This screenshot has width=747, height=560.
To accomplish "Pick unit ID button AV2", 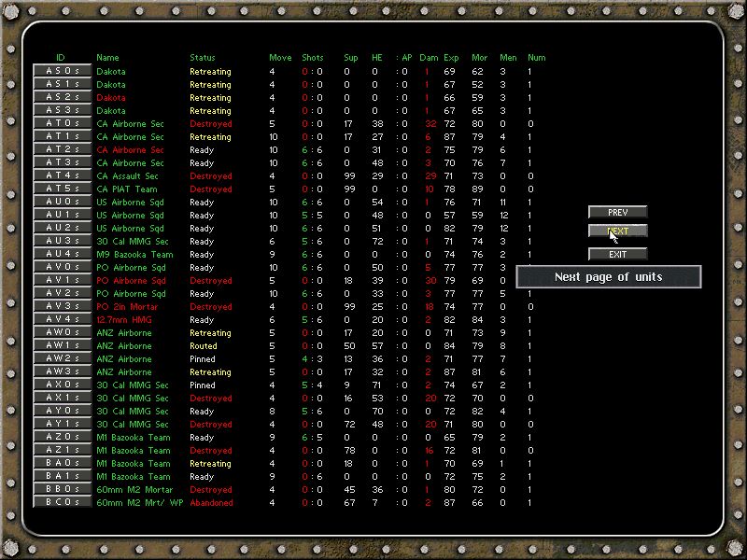I will coord(62,293).
